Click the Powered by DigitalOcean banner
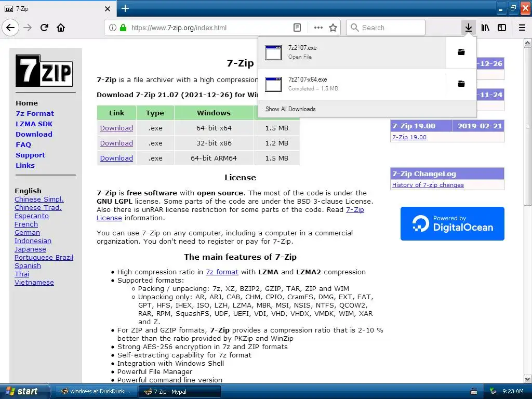532x399 pixels. click(x=453, y=223)
